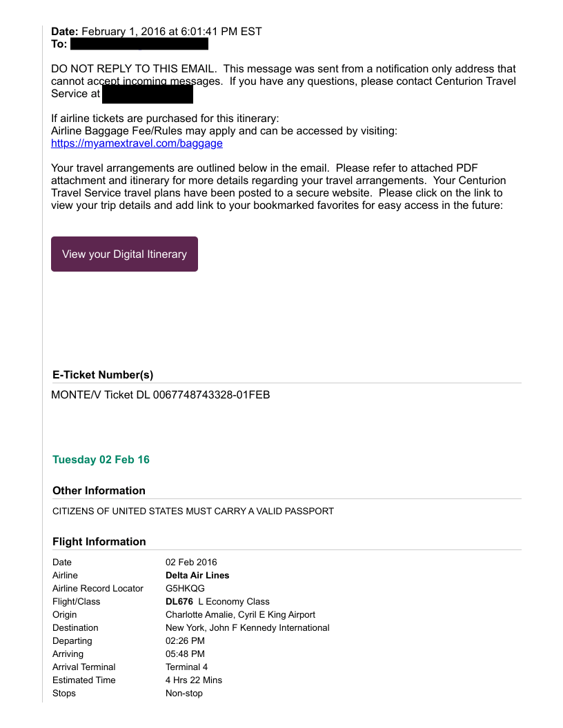Click the MONTE/V ticket number line
563x728 pixels.
[x=160, y=395]
